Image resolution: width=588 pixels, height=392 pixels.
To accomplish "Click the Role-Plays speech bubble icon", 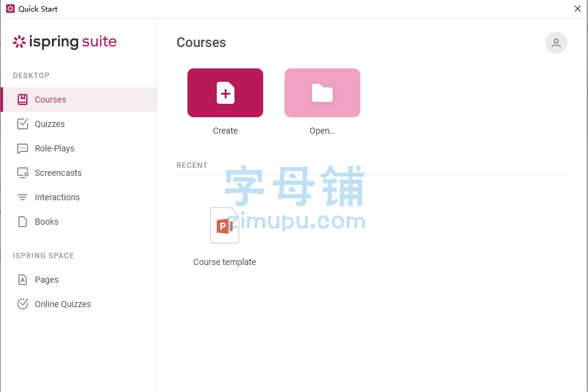I will point(23,148).
